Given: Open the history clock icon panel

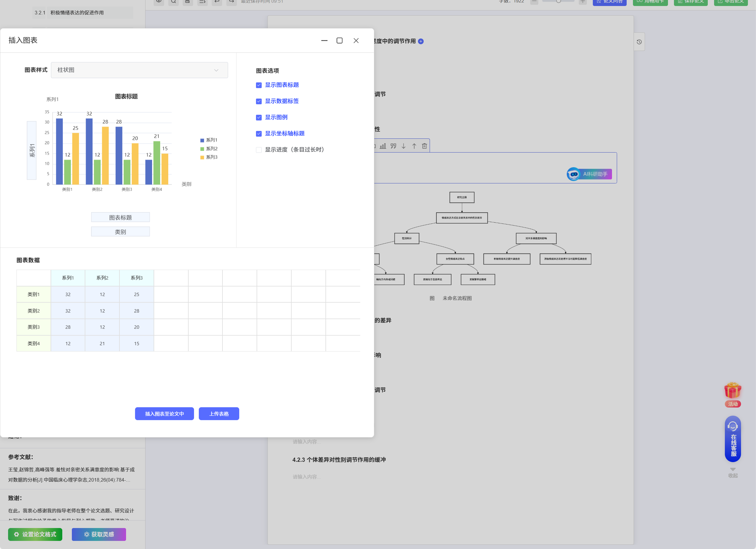Looking at the screenshot, I should [x=639, y=42].
